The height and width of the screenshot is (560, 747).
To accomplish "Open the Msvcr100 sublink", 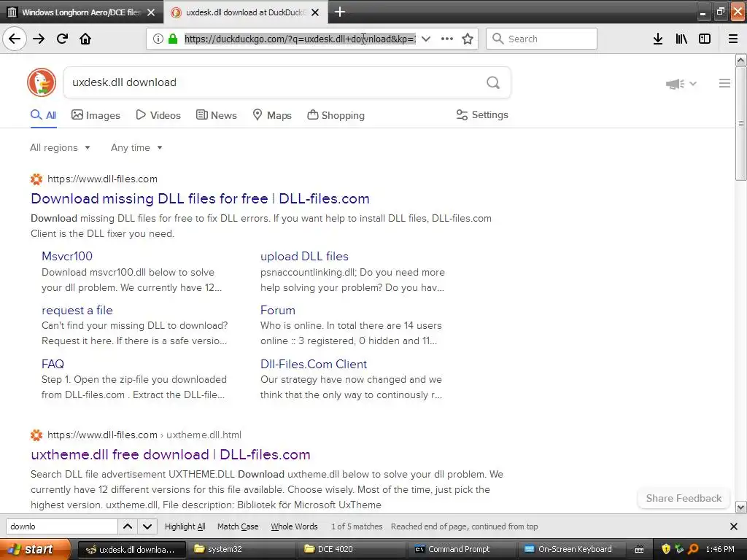I will tap(67, 256).
